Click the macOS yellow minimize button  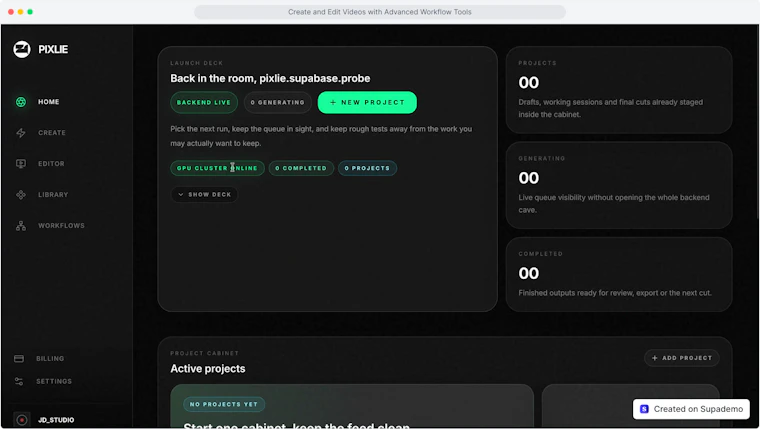coord(20,12)
